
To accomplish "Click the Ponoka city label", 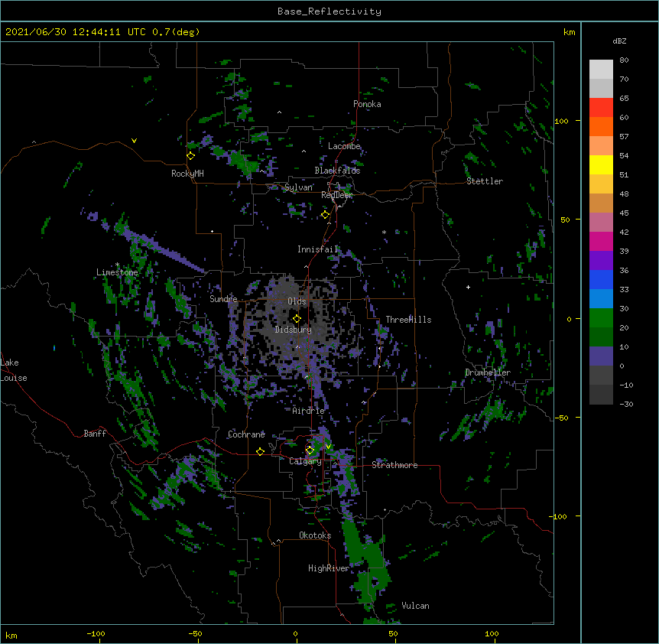I will coord(367,104).
